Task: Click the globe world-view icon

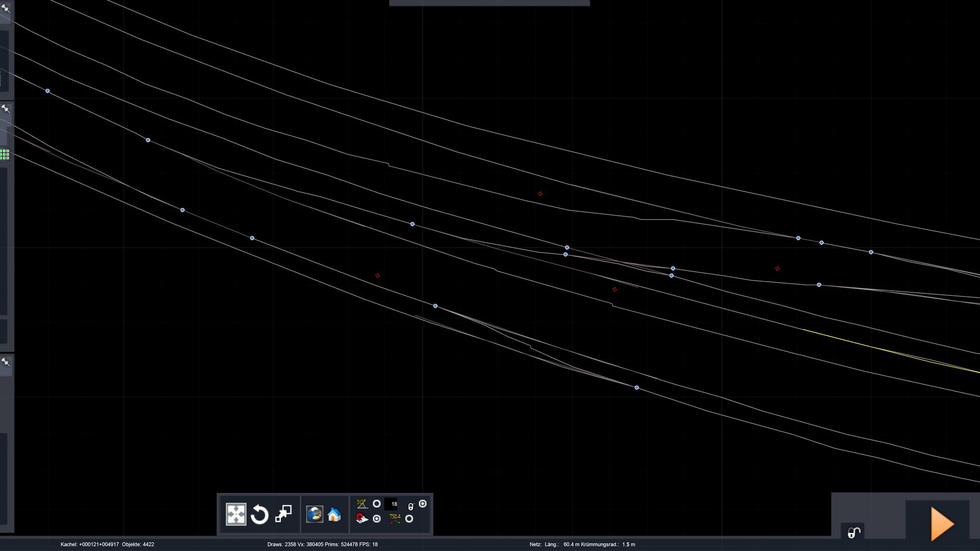Action: pos(314,514)
